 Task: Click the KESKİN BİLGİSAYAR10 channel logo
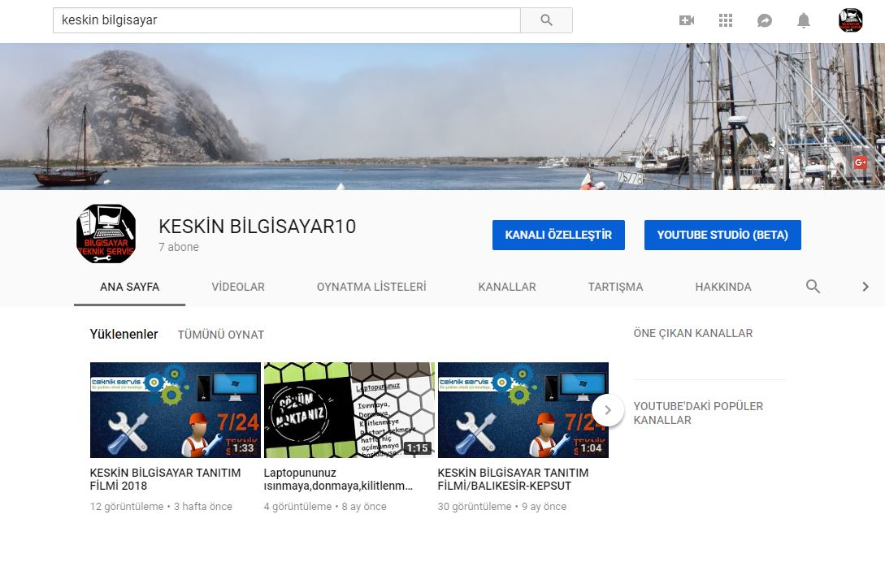tap(106, 234)
